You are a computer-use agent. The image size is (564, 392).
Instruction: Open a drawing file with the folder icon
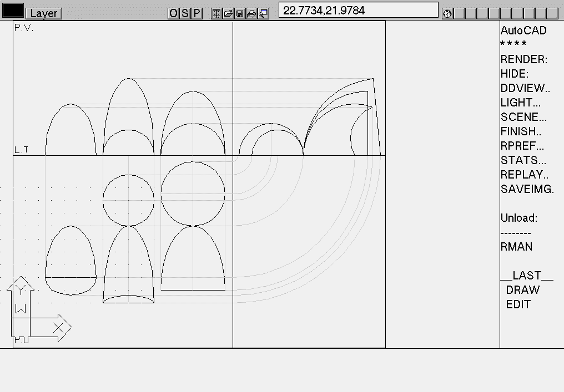point(228,13)
